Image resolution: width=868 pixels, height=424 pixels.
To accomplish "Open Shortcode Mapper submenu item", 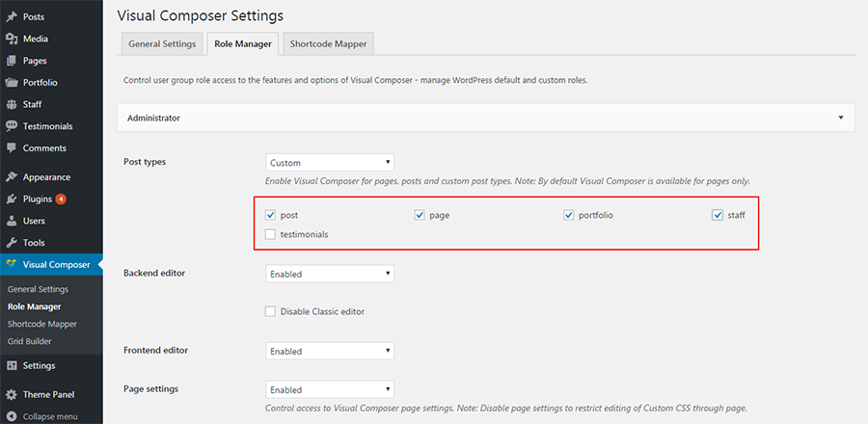I will click(42, 324).
